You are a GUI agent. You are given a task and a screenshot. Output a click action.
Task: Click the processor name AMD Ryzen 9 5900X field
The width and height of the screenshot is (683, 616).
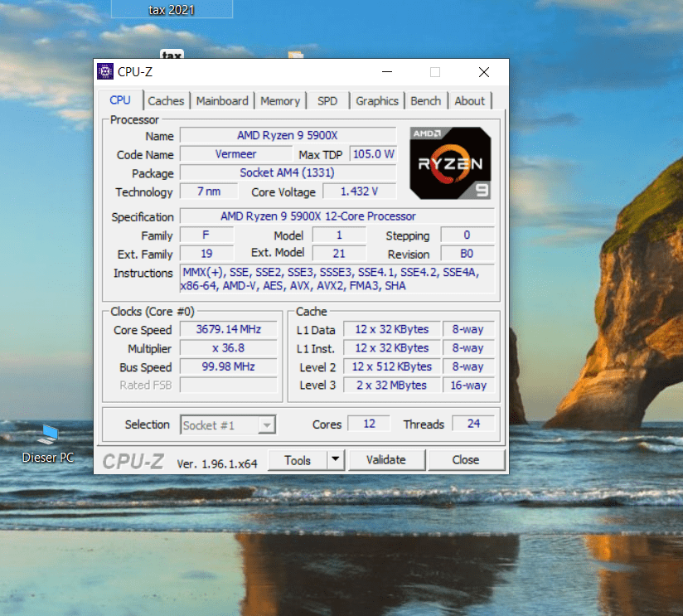[288, 135]
